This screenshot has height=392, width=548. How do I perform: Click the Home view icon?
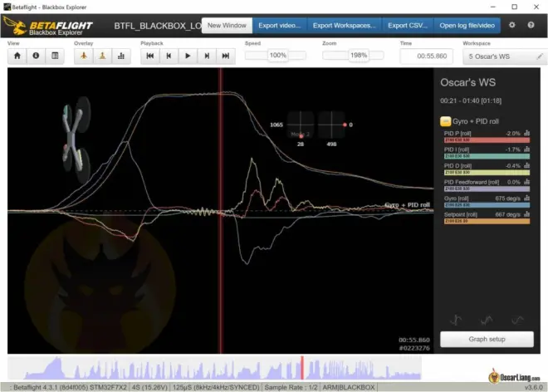(17, 56)
